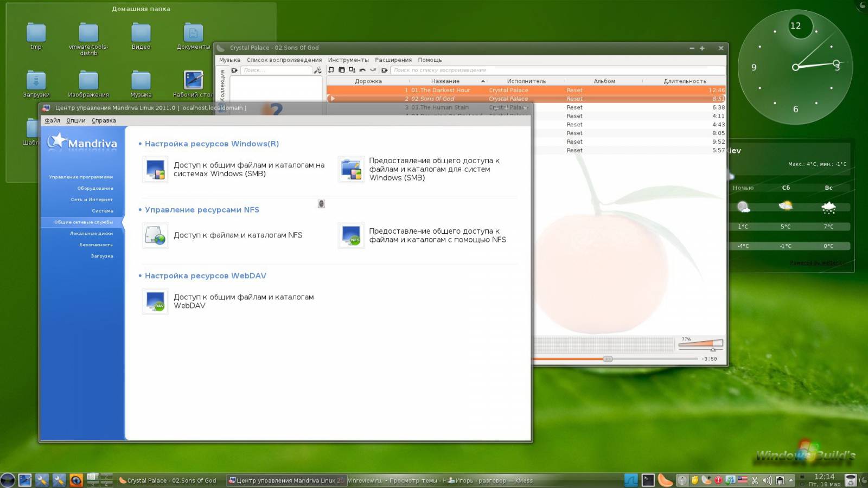The height and width of the screenshot is (488, 868).
Task: Open the Справка menu in Mandriva Control Center
Action: click(x=104, y=120)
